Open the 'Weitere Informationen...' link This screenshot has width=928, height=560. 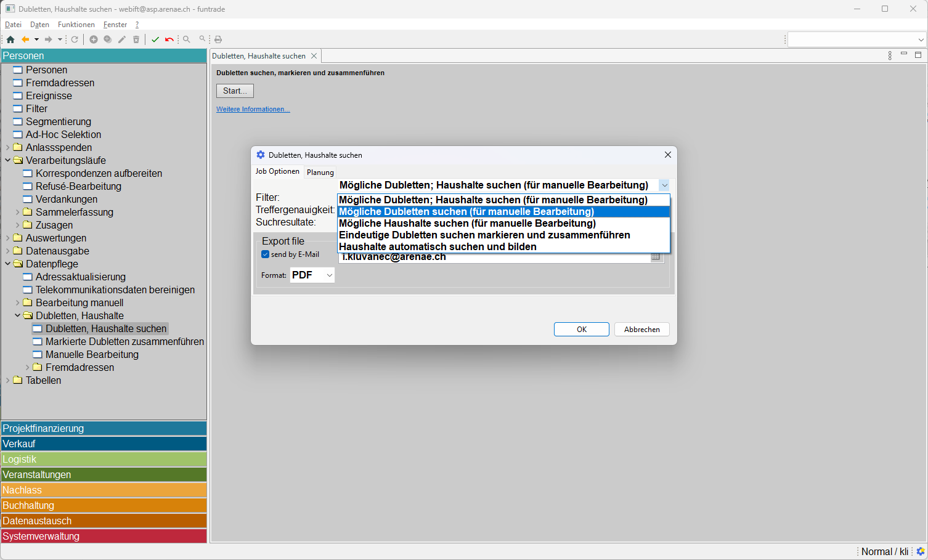click(253, 109)
